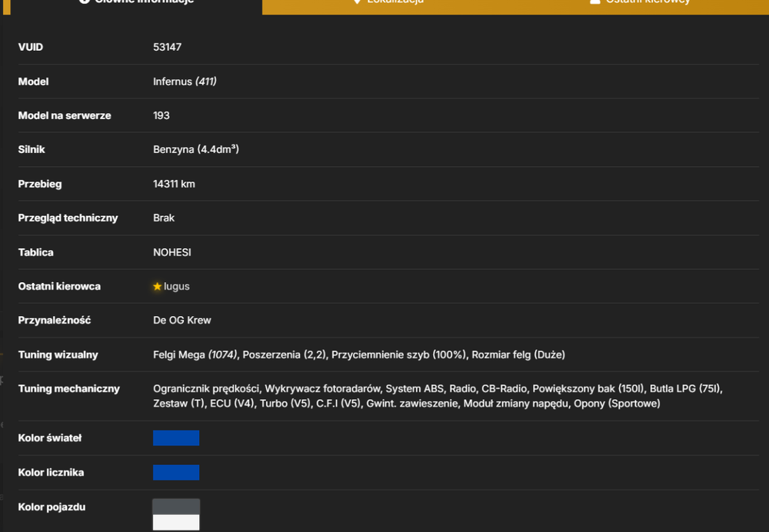Select the Główne informacje tab

(x=136, y=4)
